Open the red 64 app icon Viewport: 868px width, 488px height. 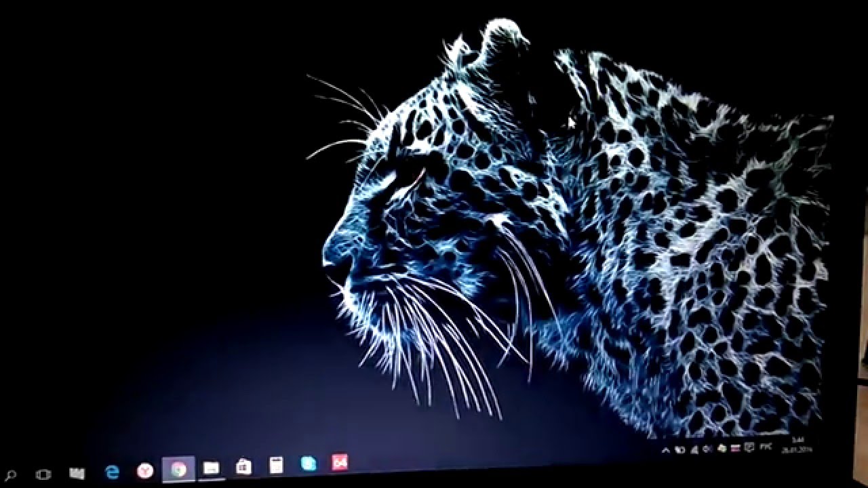pyautogui.click(x=340, y=462)
